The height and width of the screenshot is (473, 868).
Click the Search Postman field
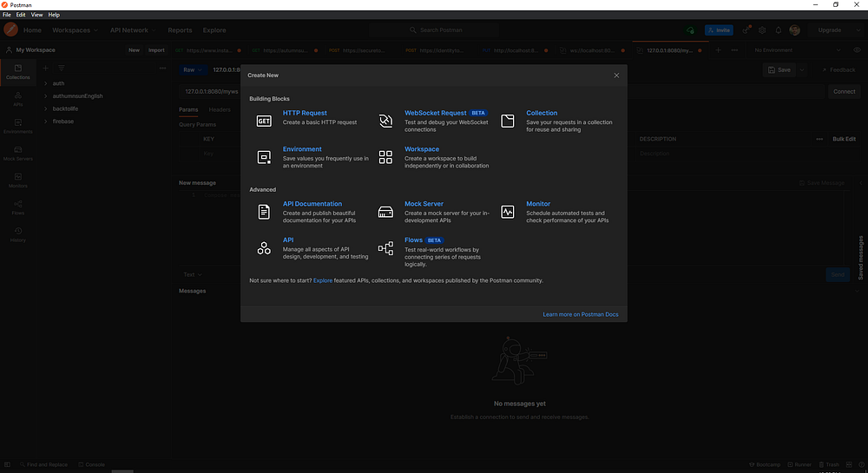coord(435,30)
